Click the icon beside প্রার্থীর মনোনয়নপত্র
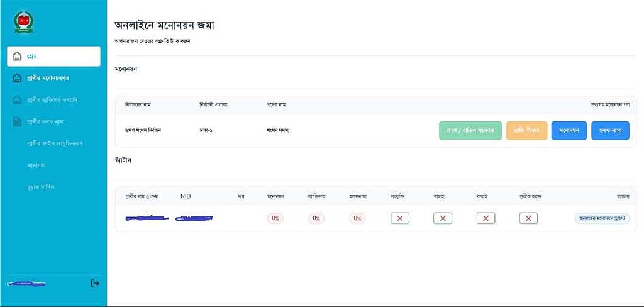This screenshot has height=307, width=644. tap(17, 78)
